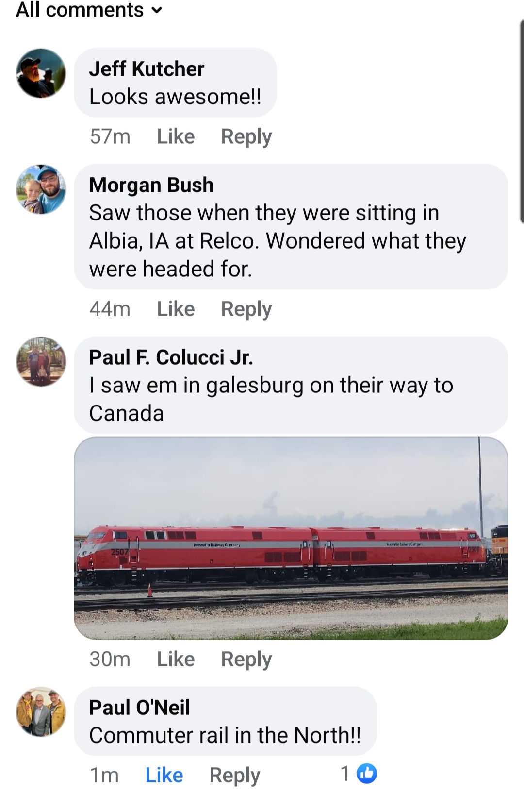Click the Morgan Bush name link
The width and height of the screenshot is (524, 812).
pyautogui.click(x=151, y=185)
